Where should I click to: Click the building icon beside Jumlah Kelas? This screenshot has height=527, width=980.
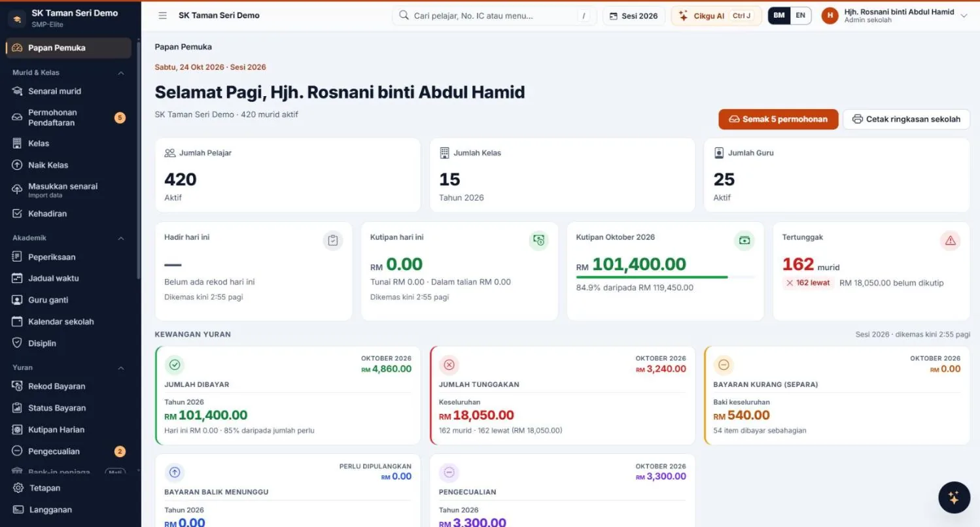click(x=445, y=153)
